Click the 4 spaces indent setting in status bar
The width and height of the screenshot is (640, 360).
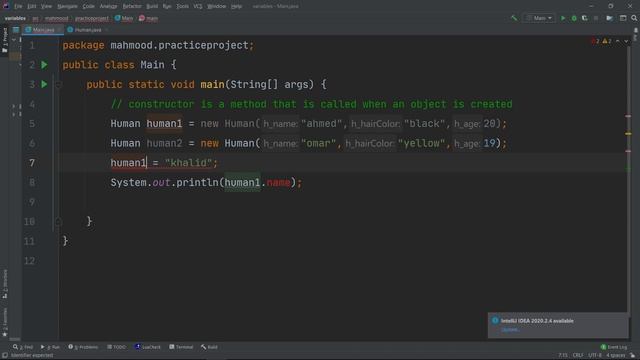tap(615, 355)
